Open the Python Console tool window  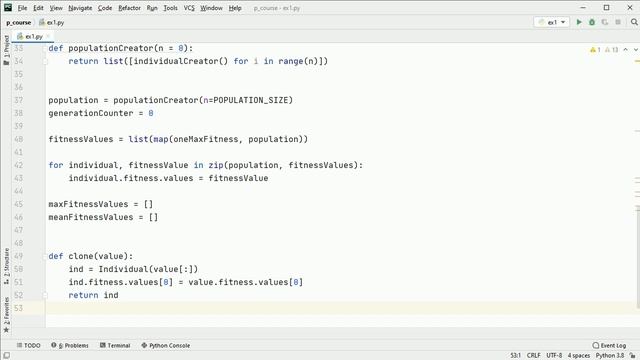[x=165, y=345]
